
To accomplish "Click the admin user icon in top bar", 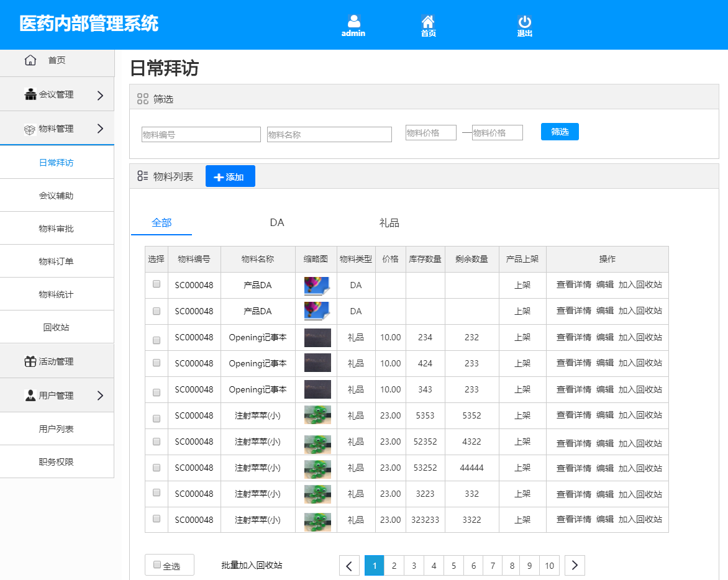I will pos(353,21).
